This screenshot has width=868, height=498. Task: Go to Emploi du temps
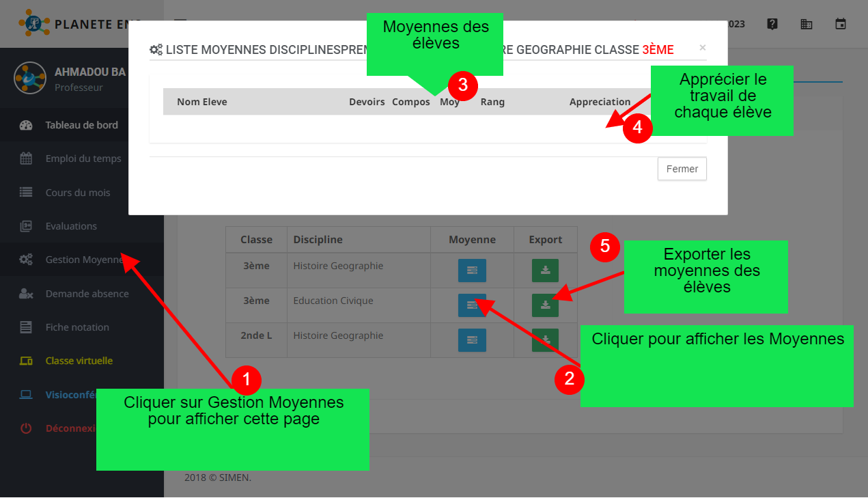(x=83, y=158)
